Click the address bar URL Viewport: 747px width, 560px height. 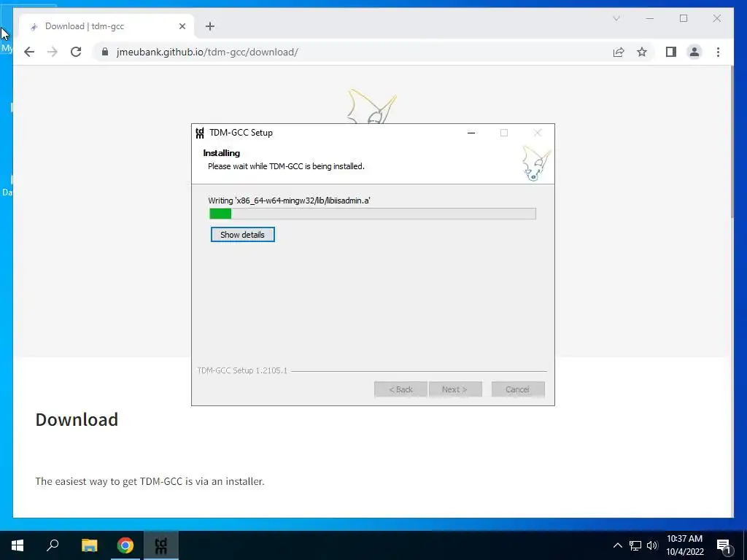coord(207,52)
